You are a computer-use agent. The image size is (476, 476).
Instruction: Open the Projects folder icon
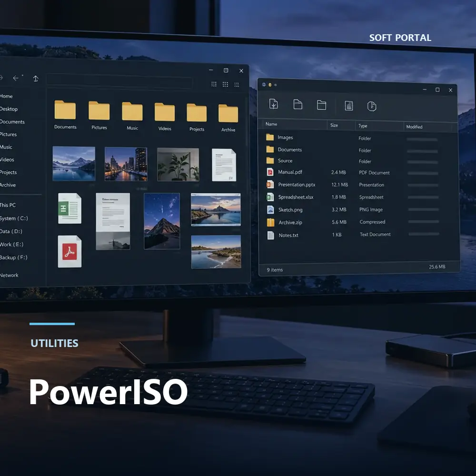[x=197, y=113]
